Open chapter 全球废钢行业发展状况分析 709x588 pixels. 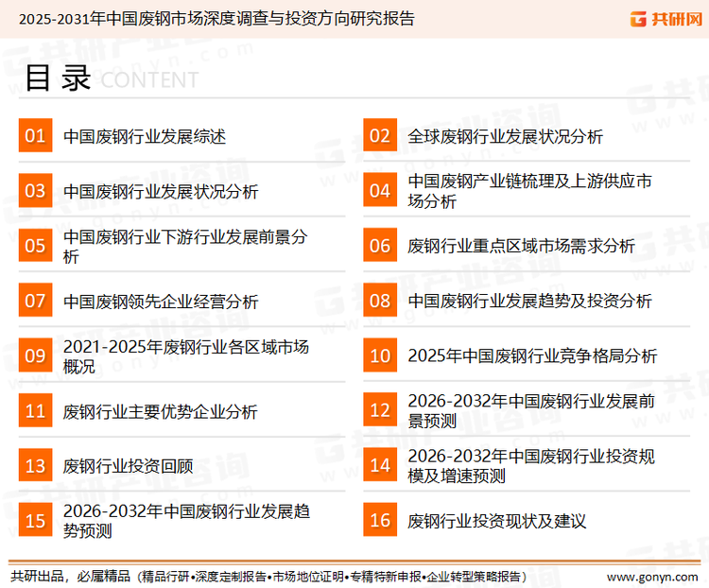click(x=505, y=136)
